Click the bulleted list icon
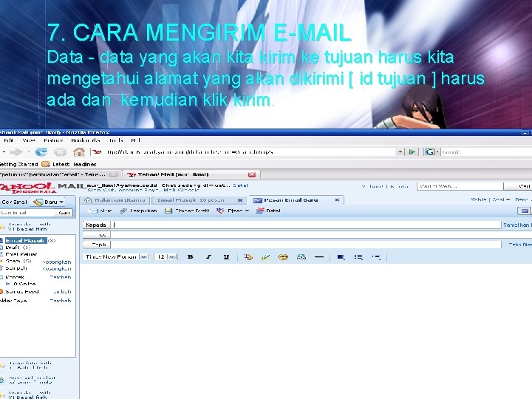Image resolution: width=532 pixels, height=399 pixels. click(358, 257)
